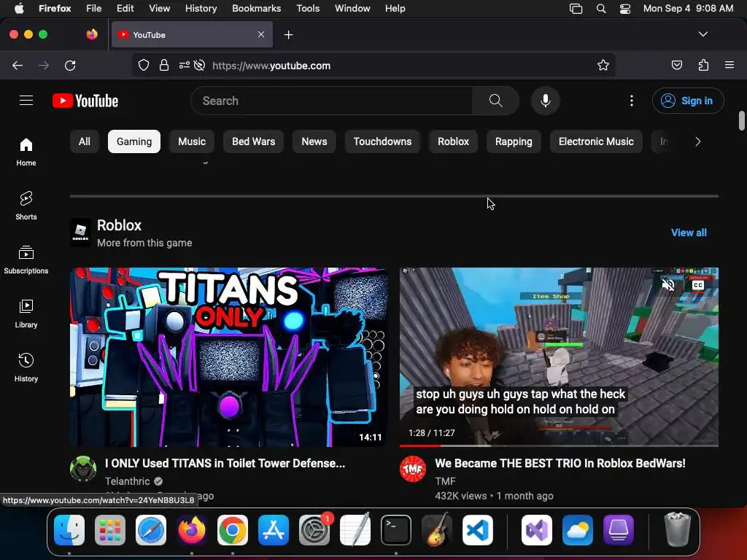Click the page vertical scrollbar
This screenshot has height=560, width=747.
[741, 120]
